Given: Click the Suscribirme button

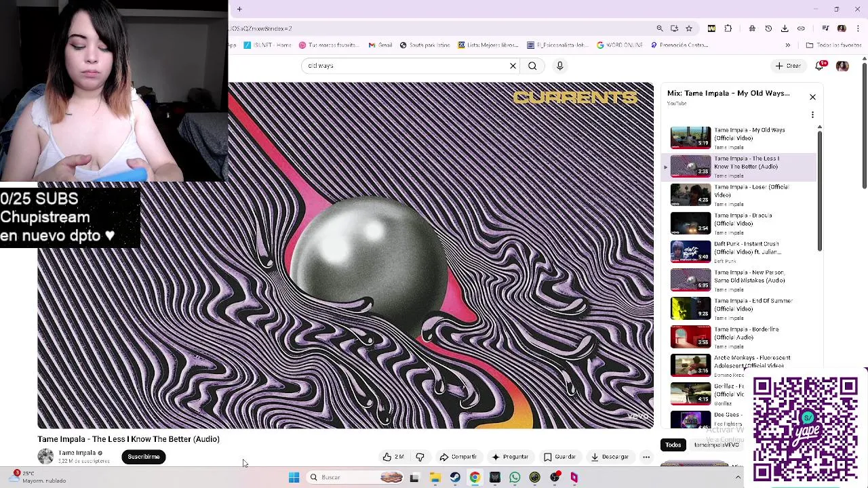Looking at the screenshot, I should click(144, 457).
